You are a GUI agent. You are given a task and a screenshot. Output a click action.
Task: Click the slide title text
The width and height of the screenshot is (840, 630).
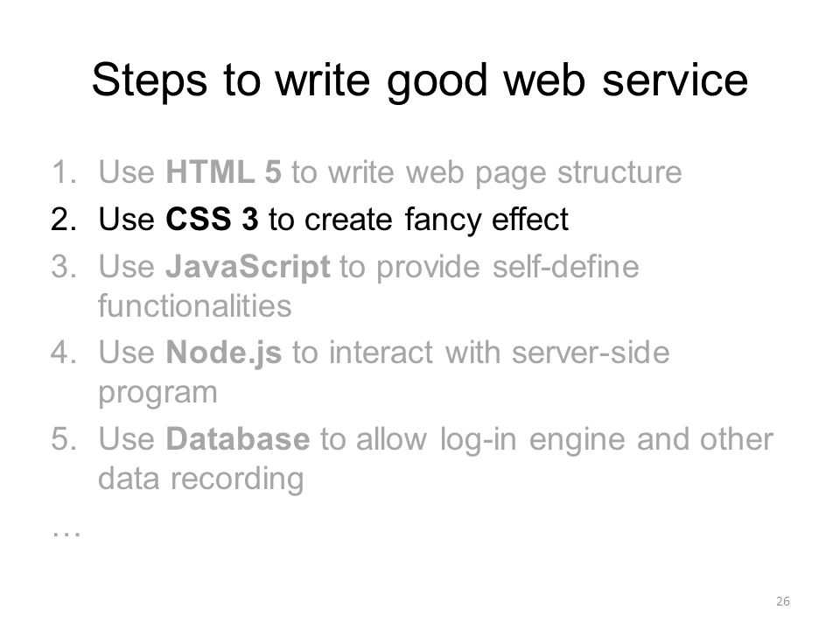[x=419, y=80]
